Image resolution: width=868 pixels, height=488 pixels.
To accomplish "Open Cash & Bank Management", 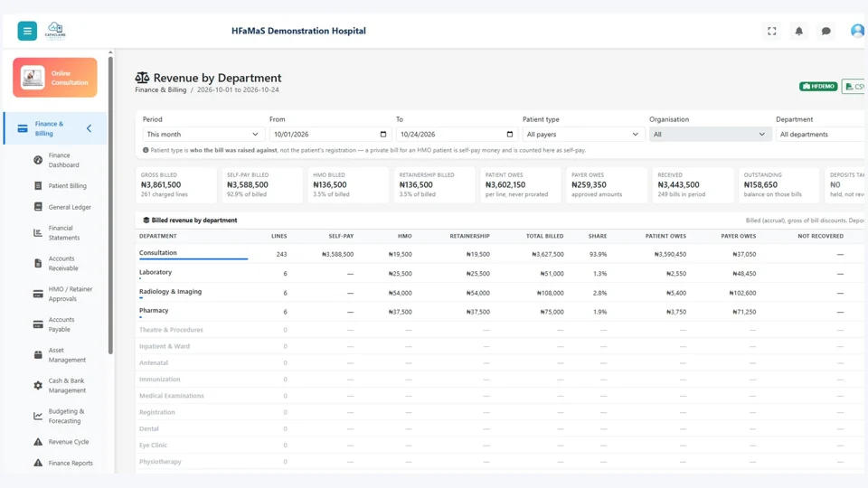I will point(66,385).
